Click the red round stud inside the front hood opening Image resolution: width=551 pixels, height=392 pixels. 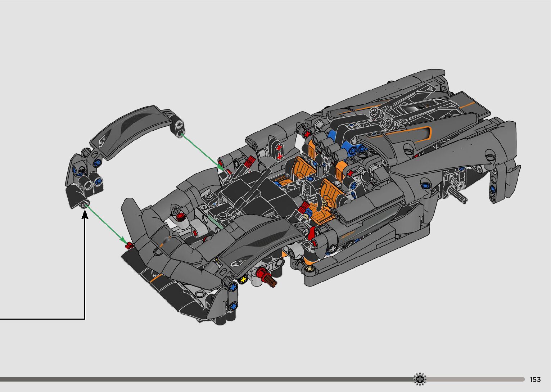(180, 217)
